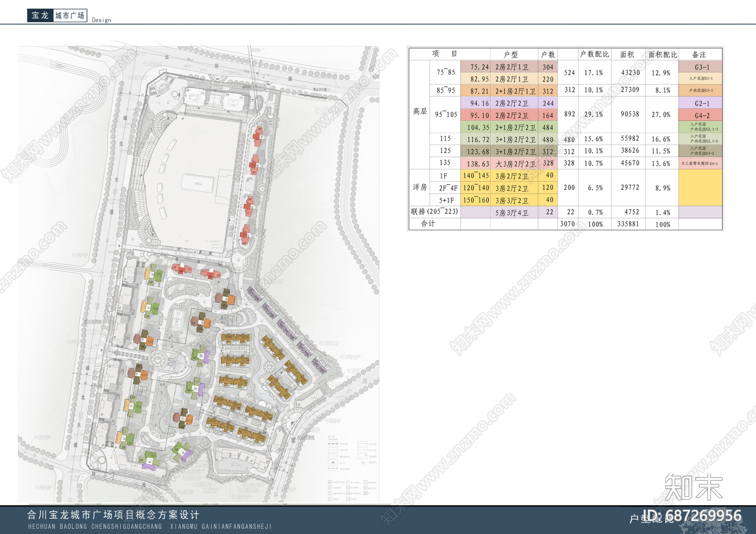Open the site master plan image
The image size is (756, 534).
click(x=198, y=274)
